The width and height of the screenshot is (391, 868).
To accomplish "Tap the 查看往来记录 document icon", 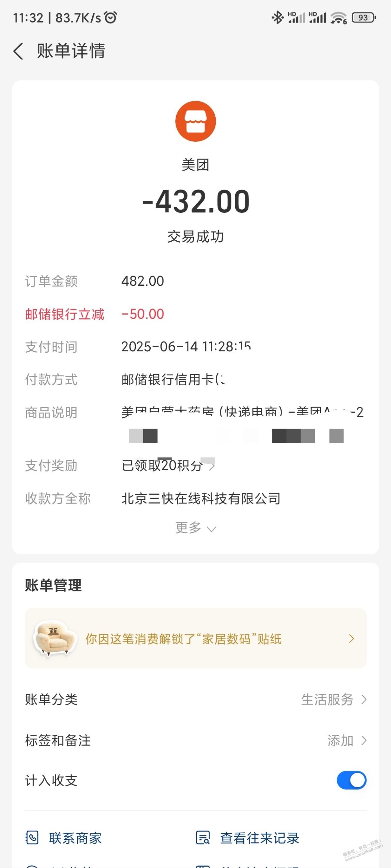I will 203,838.
